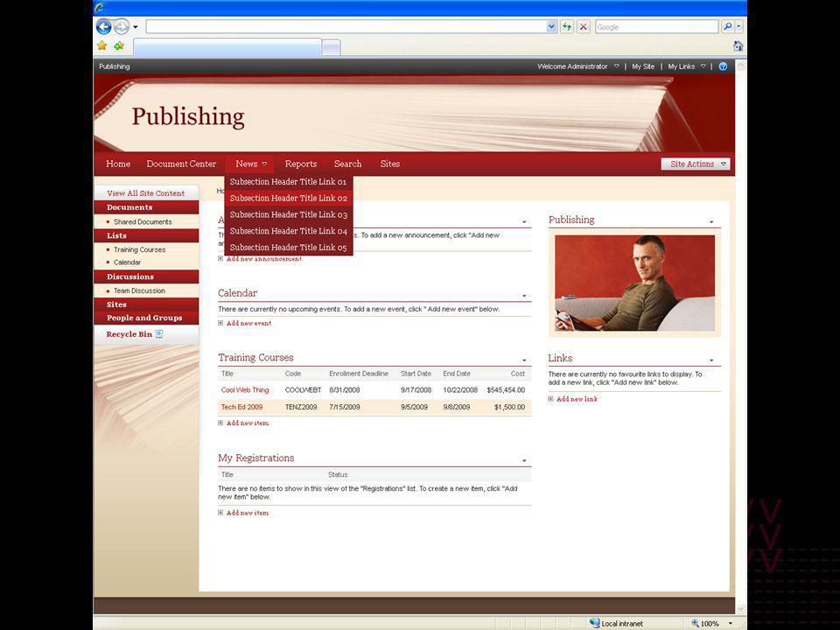Select Subsection Header Title Link 05
840x630 pixels.
(x=288, y=248)
